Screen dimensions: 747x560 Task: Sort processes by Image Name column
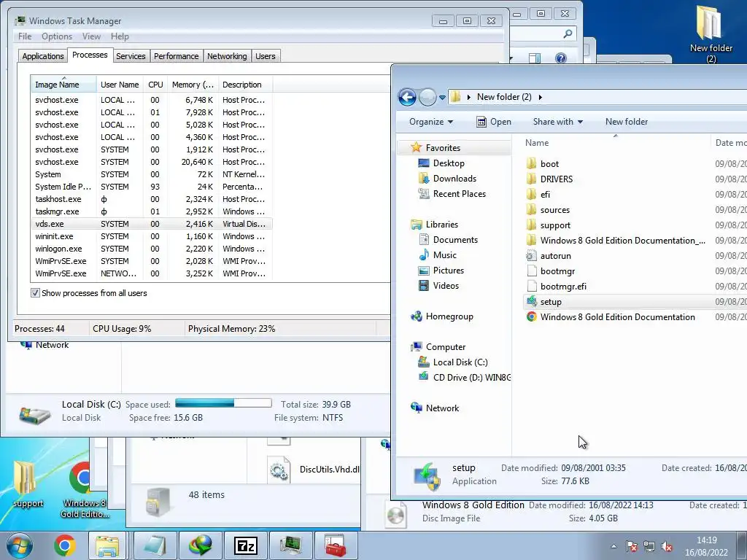click(63, 85)
